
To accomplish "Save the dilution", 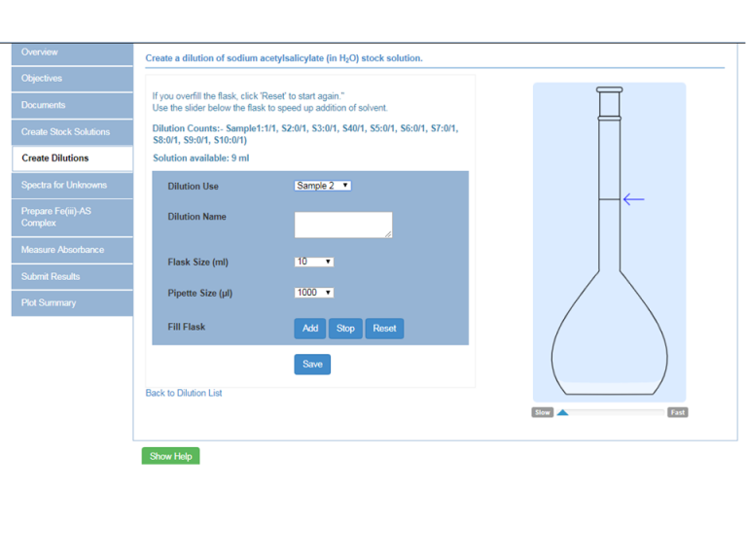I will pyautogui.click(x=312, y=365).
